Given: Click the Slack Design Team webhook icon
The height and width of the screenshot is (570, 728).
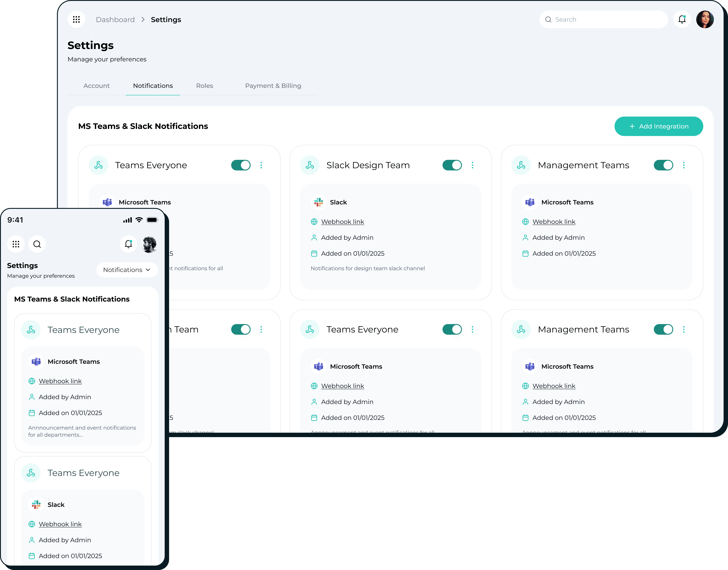Looking at the screenshot, I should (310, 165).
